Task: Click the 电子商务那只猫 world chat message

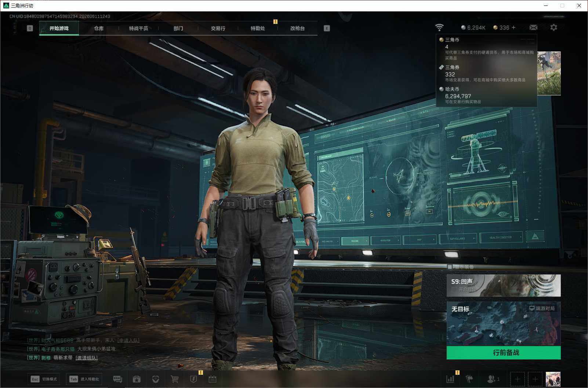Action: tap(71, 349)
